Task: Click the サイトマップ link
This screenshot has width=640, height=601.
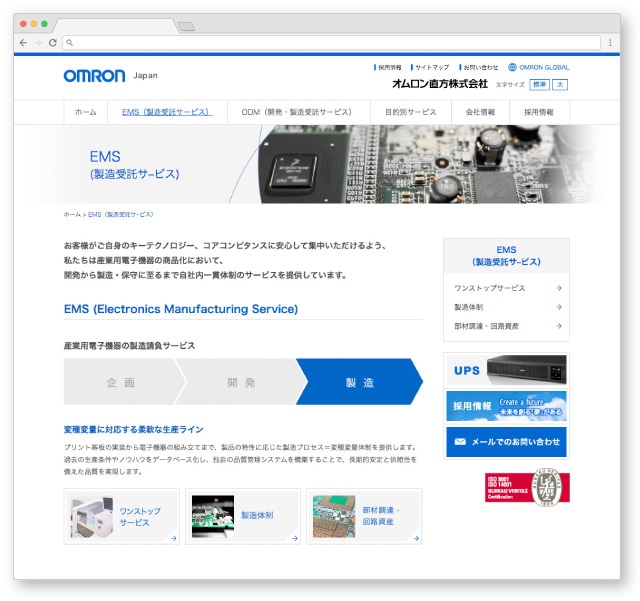Action: [430, 67]
